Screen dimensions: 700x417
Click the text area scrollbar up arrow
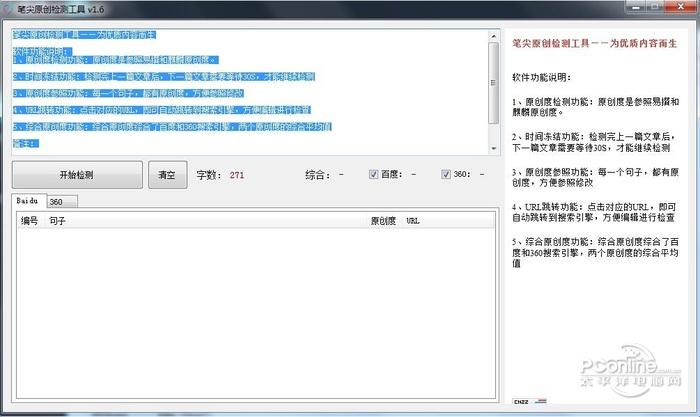[x=493, y=36]
